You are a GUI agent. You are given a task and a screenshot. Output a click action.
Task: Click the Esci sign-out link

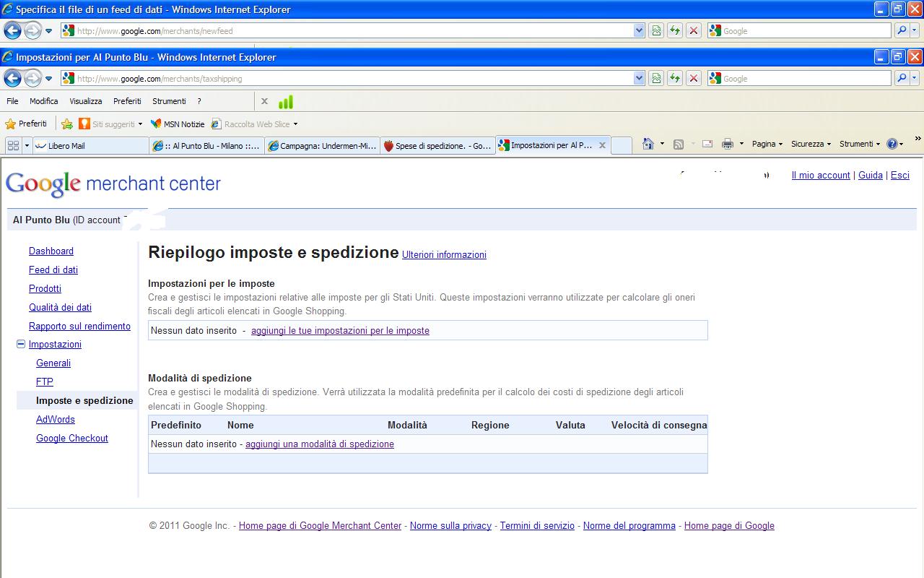point(899,175)
